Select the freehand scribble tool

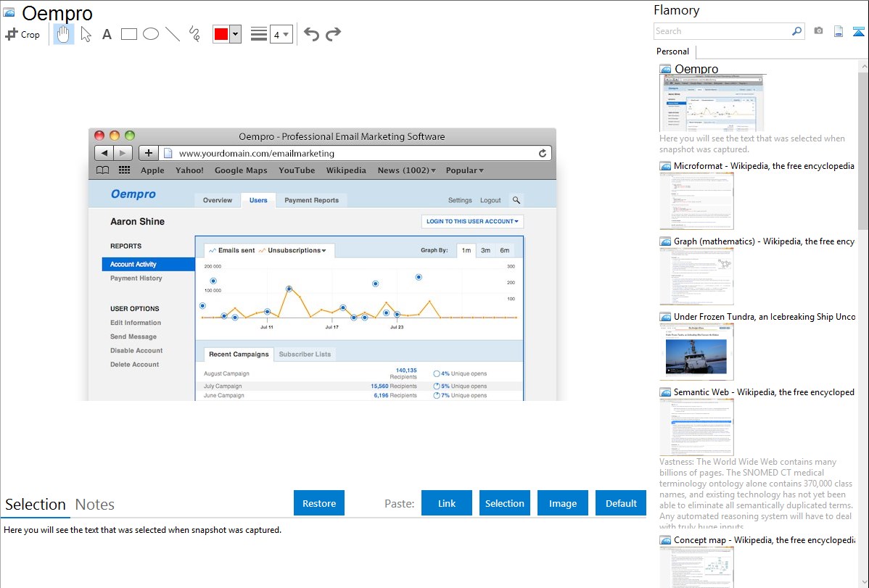pos(194,34)
